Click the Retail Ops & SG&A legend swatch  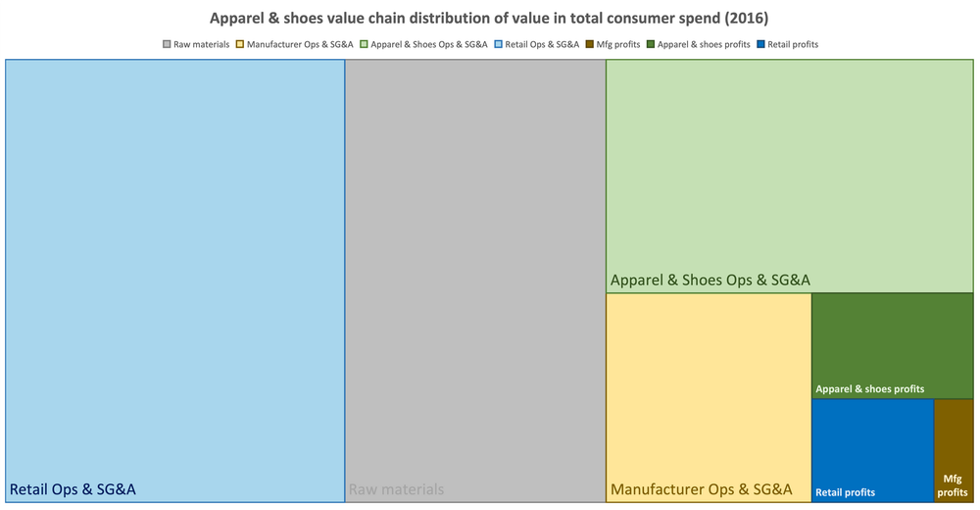[x=498, y=44]
